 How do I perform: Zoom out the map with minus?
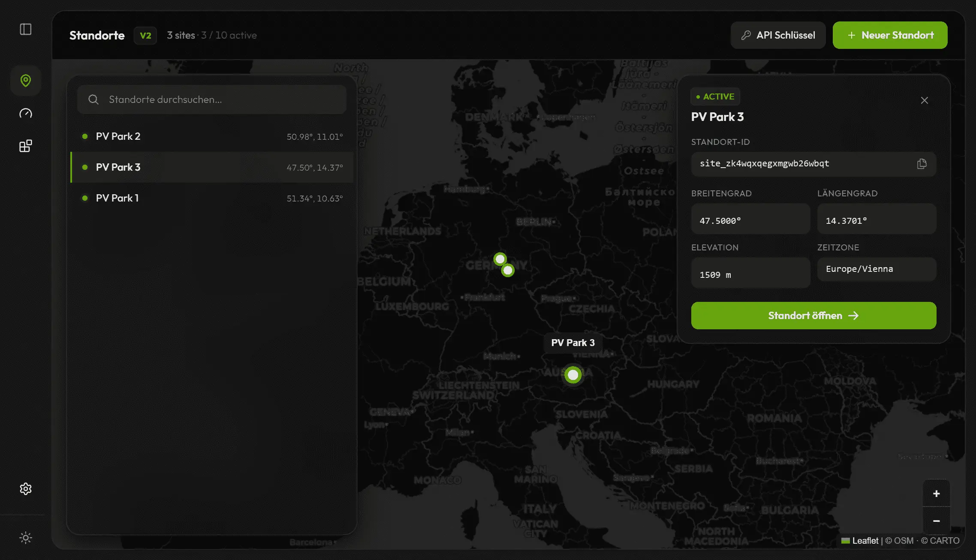(936, 521)
